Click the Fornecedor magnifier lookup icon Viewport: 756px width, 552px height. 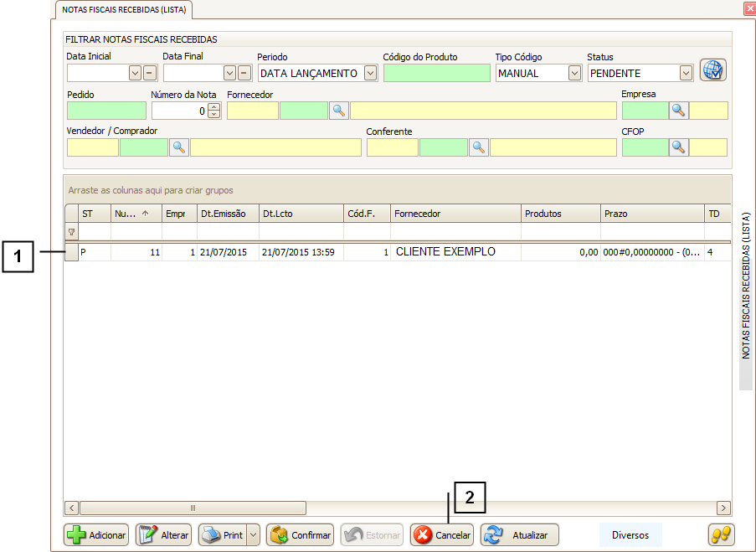tap(339, 111)
